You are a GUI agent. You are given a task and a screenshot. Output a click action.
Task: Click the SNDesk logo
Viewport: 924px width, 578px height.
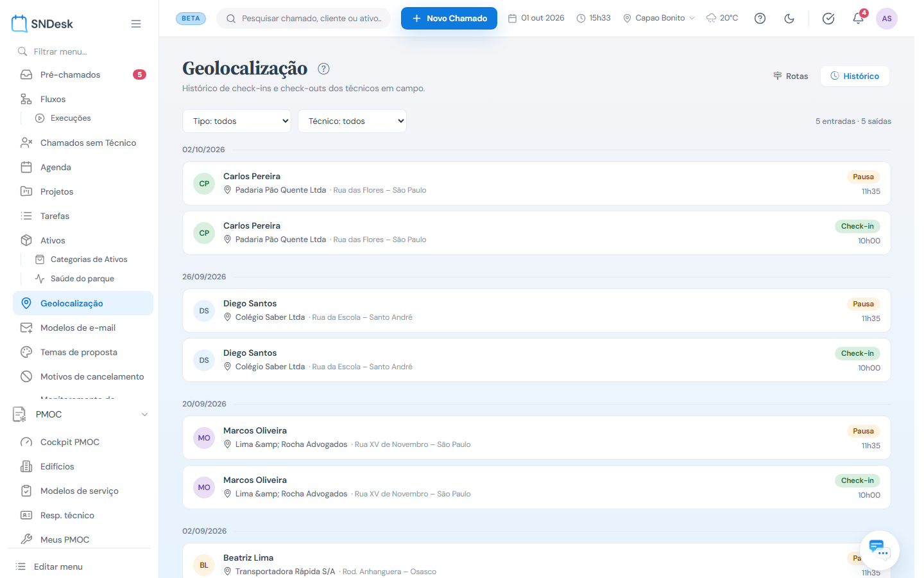pyautogui.click(x=42, y=24)
